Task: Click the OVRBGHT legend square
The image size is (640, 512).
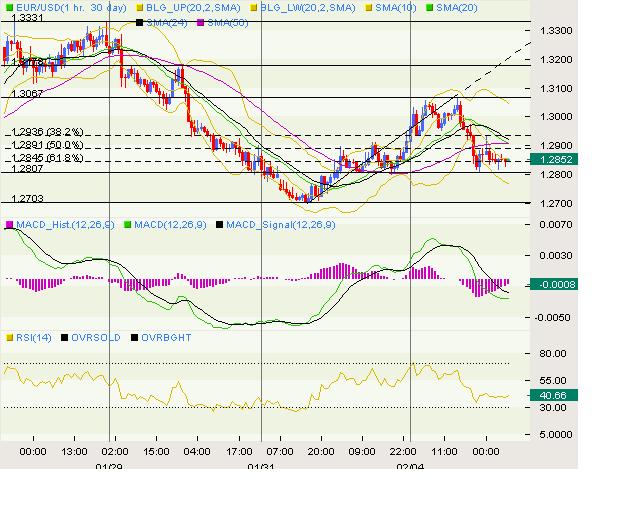Action: pyautogui.click(x=134, y=338)
